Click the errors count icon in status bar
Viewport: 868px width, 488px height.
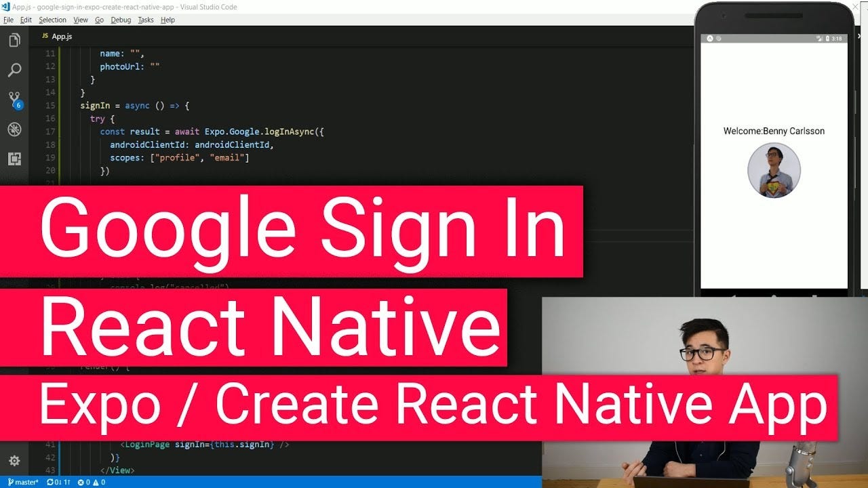coord(80,483)
